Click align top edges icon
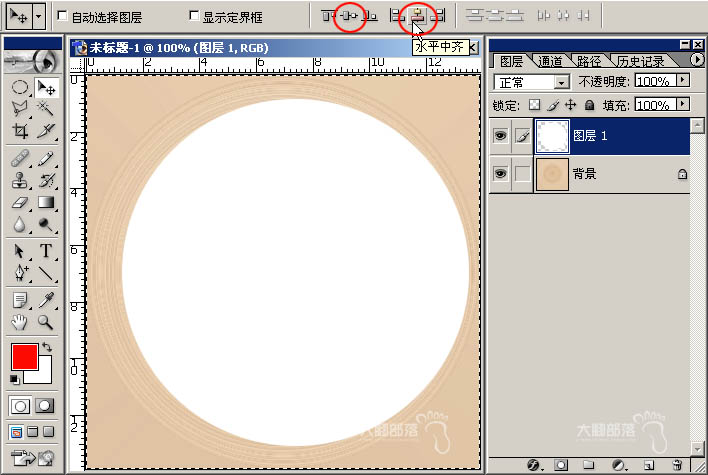The width and height of the screenshot is (708, 475). (329, 17)
